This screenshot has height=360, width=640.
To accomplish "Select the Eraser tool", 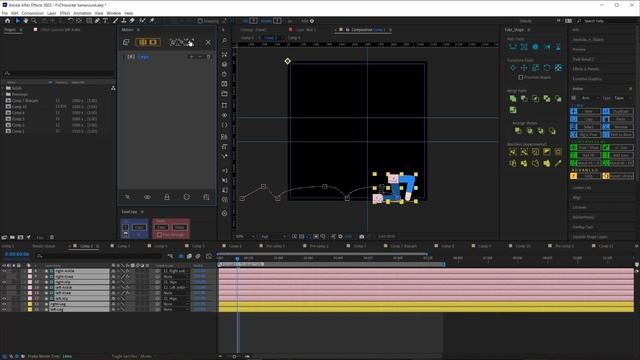I will tap(132, 20).
